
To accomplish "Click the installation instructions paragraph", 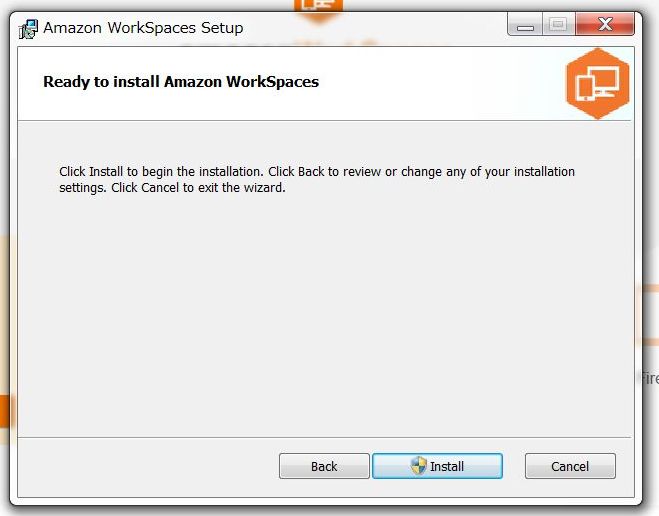I will tap(317, 179).
